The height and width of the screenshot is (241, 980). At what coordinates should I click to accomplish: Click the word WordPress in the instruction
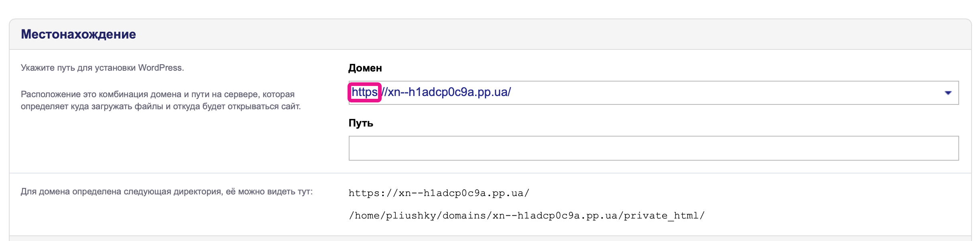coord(160,68)
